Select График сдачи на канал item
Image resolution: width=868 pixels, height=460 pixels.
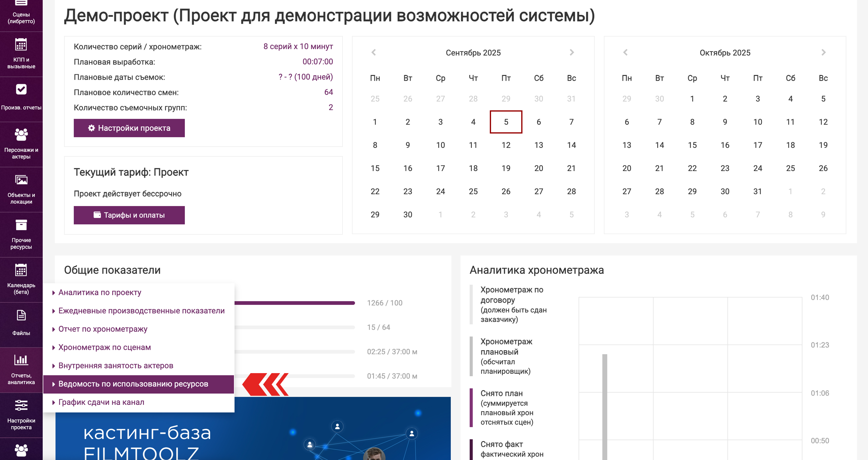coord(138,402)
